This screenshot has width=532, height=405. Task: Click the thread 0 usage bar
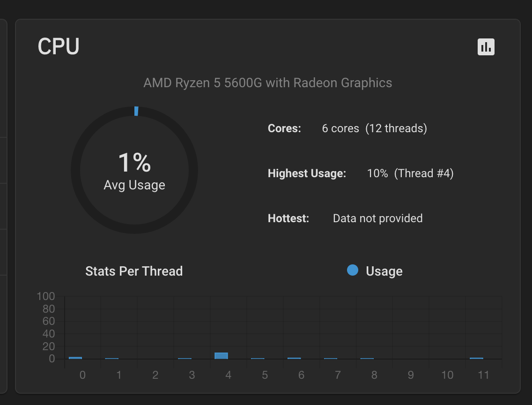click(x=75, y=358)
